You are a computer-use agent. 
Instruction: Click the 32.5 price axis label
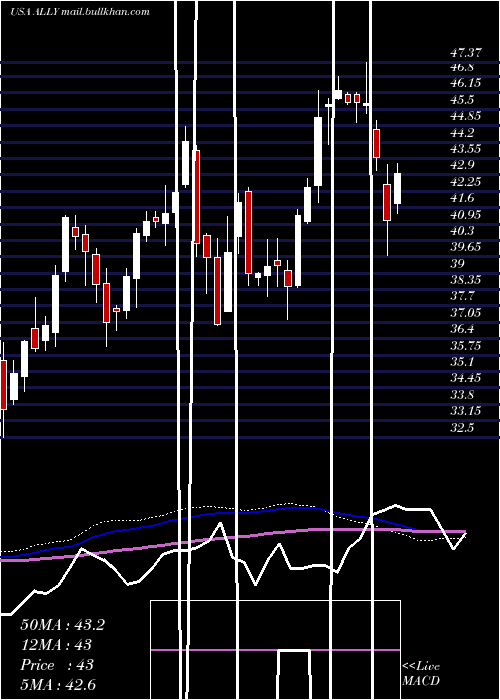[x=462, y=427]
